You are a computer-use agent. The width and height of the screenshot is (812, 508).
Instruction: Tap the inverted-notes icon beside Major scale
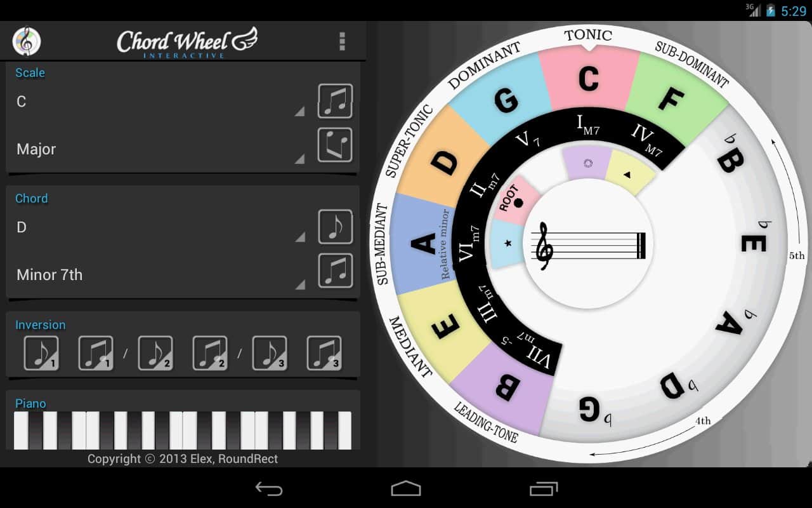point(335,145)
